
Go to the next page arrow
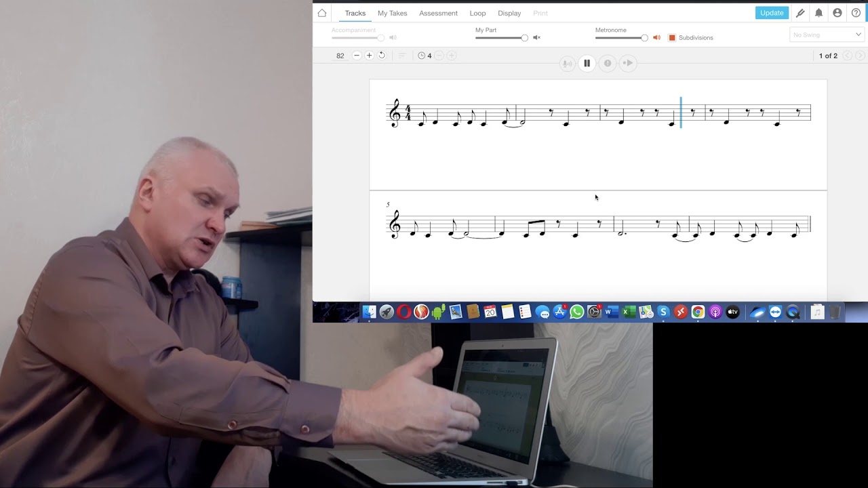click(860, 56)
